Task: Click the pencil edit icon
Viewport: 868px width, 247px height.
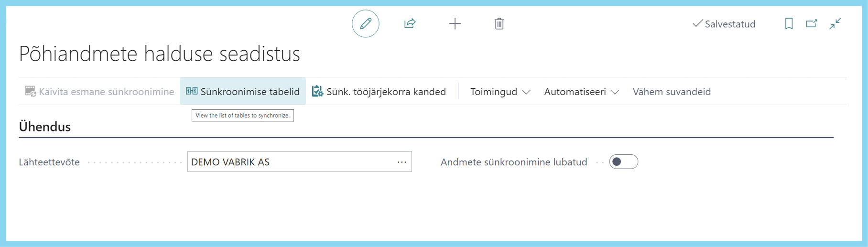Action: click(x=366, y=23)
